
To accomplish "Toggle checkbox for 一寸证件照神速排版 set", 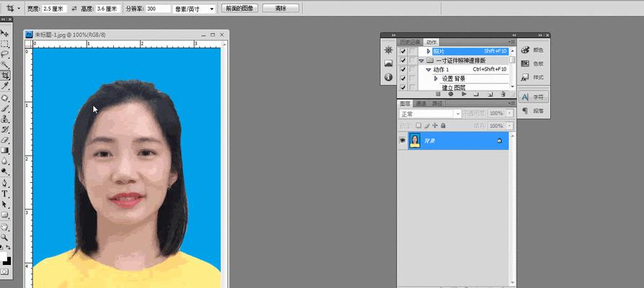I will click(x=403, y=60).
